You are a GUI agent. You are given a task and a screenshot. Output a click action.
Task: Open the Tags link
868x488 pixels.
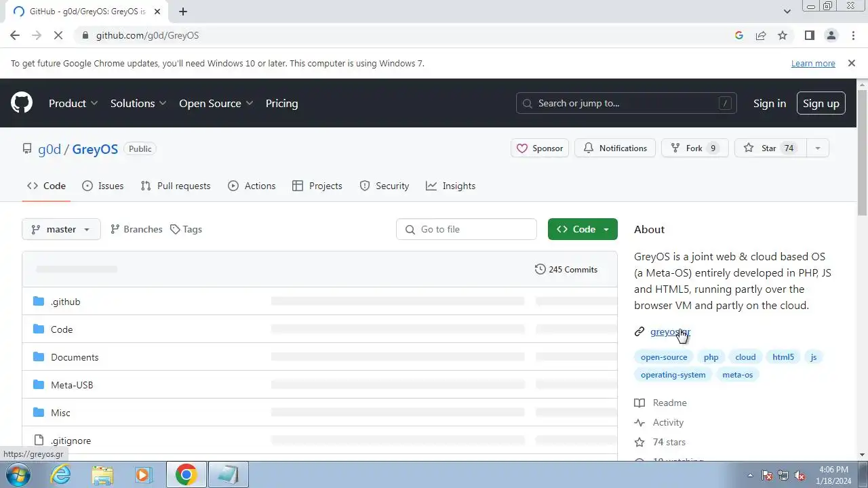pyautogui.click(x=186, y=229)
